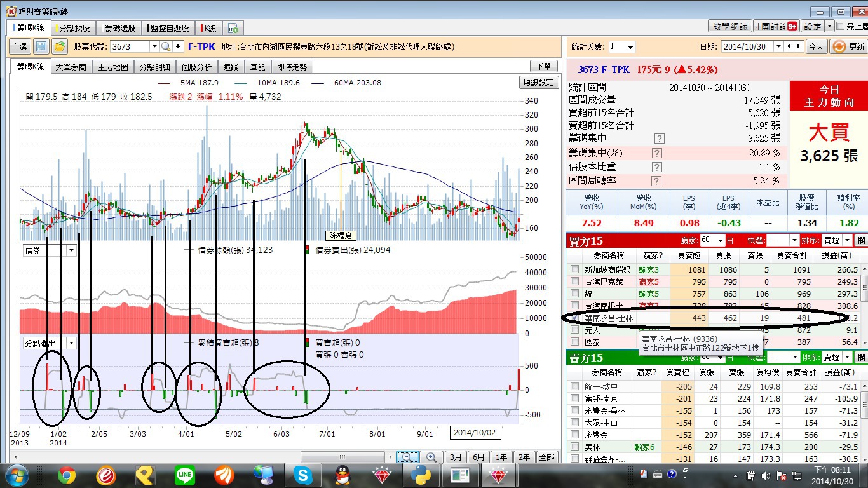Screen dimensions: 868x488
Task: Check the 國泰 row checkbox
Action: [x=575, y=342]
